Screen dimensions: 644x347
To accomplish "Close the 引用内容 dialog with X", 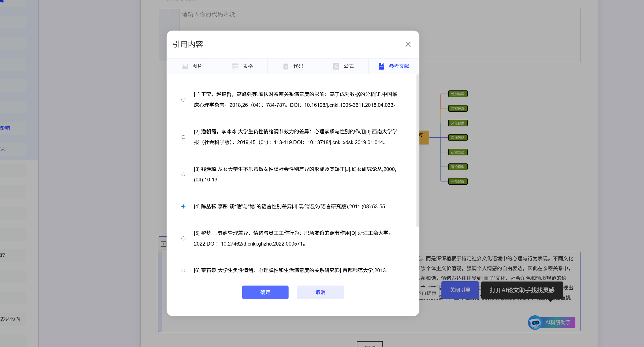I will click(x=408, y=44).
